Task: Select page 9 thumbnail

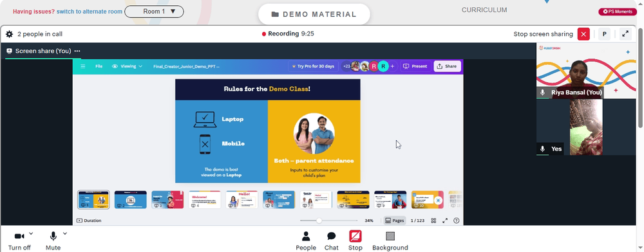Action: point(390,199)
